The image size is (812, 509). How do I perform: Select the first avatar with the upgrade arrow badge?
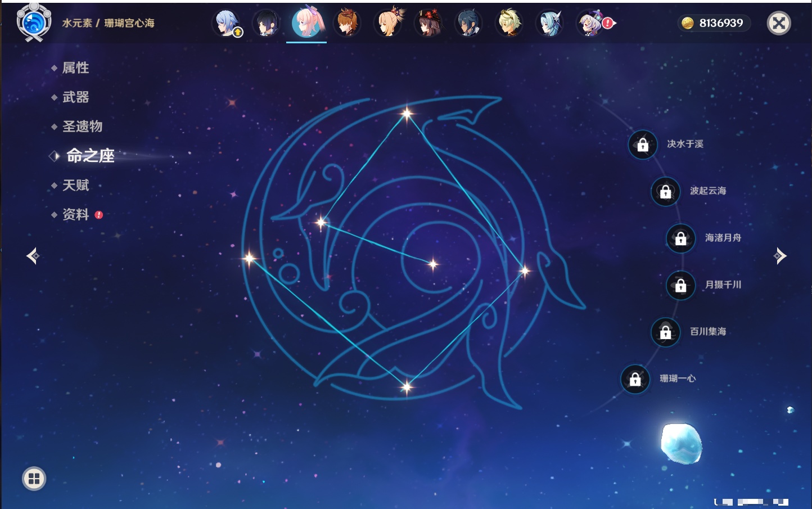[x=227, y=23]
